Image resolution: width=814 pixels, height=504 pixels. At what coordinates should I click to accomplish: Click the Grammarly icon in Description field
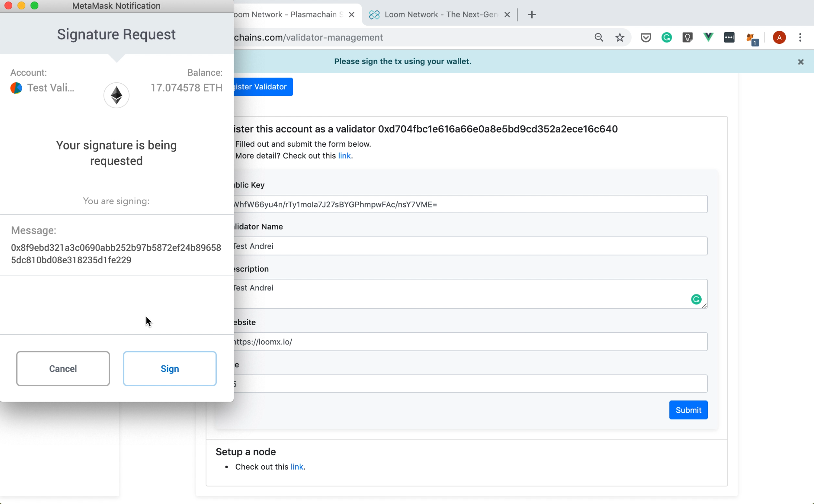click(696, 299)
